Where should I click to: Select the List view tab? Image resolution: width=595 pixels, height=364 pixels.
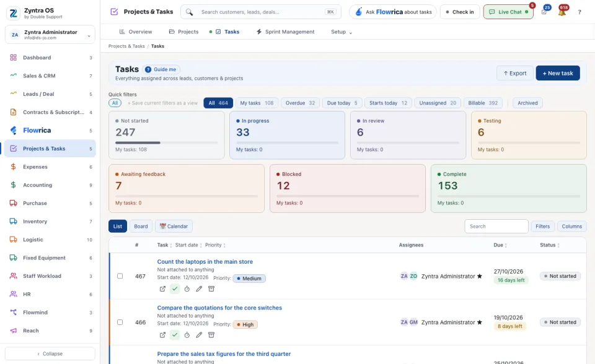(x=118, y=227)
